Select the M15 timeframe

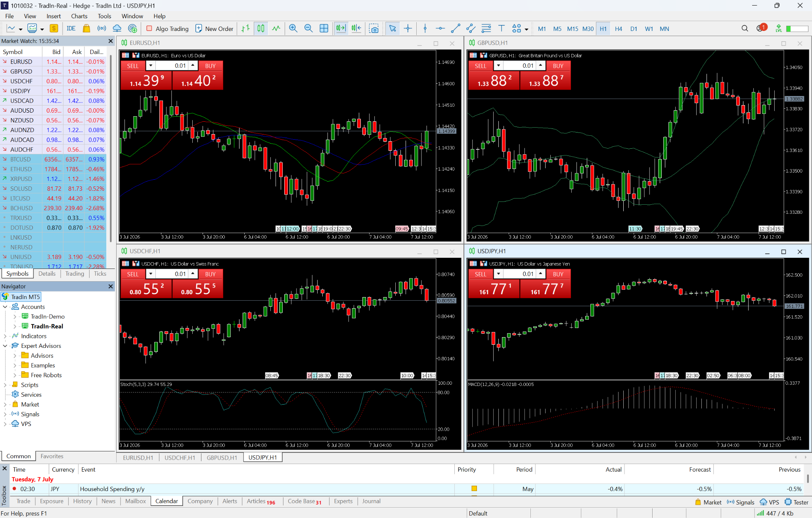572,29
